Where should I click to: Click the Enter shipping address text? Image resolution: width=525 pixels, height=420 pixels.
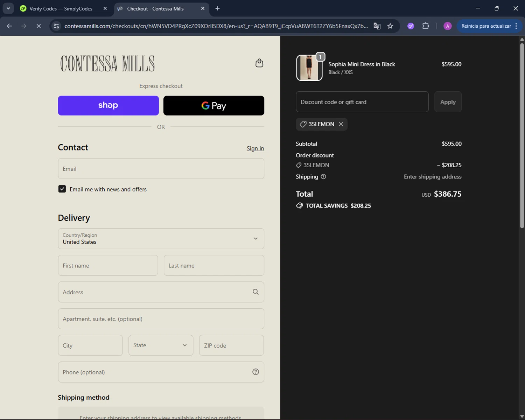pyautogui.click(x=433, y=177)
